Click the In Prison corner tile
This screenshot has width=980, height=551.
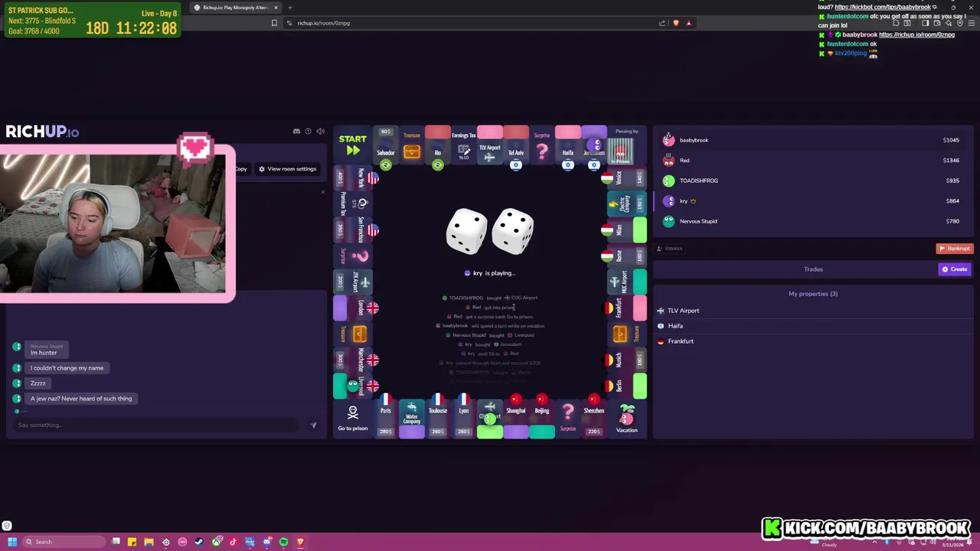click(627, 145)
